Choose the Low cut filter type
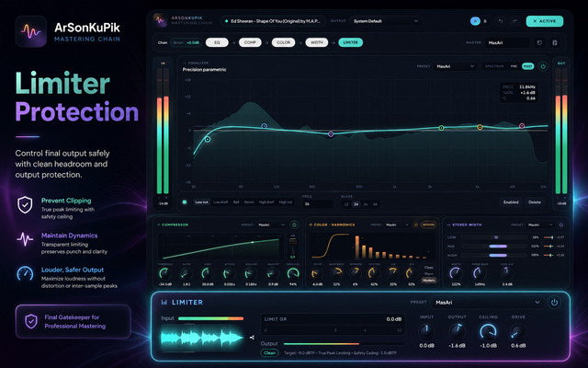The height and width of the screenshot is (368, 588). tap(201, 202)
